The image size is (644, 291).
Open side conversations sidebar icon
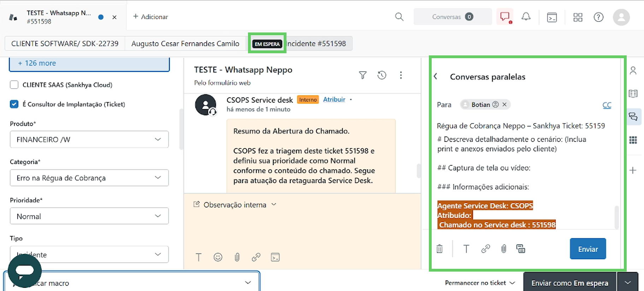[633, 117]
